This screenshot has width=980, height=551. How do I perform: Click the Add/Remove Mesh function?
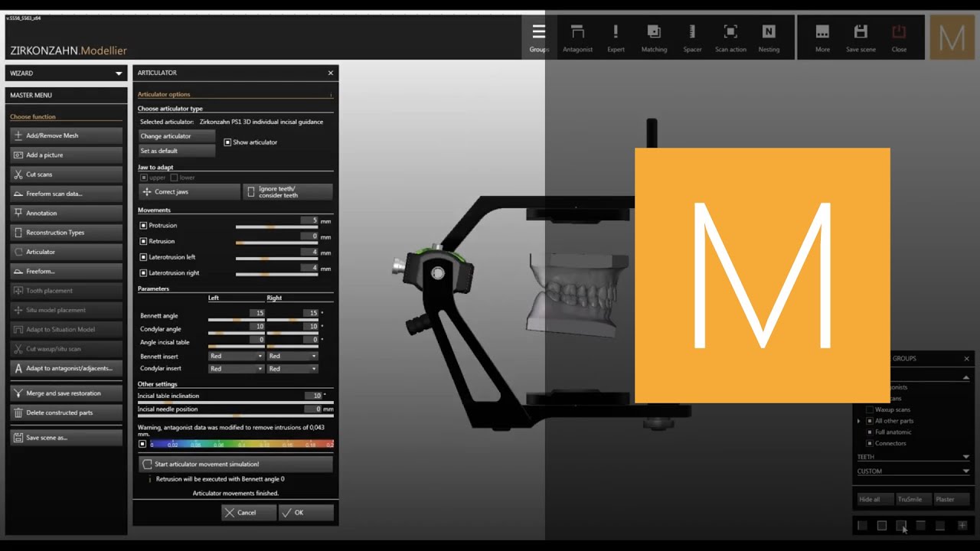66,135
